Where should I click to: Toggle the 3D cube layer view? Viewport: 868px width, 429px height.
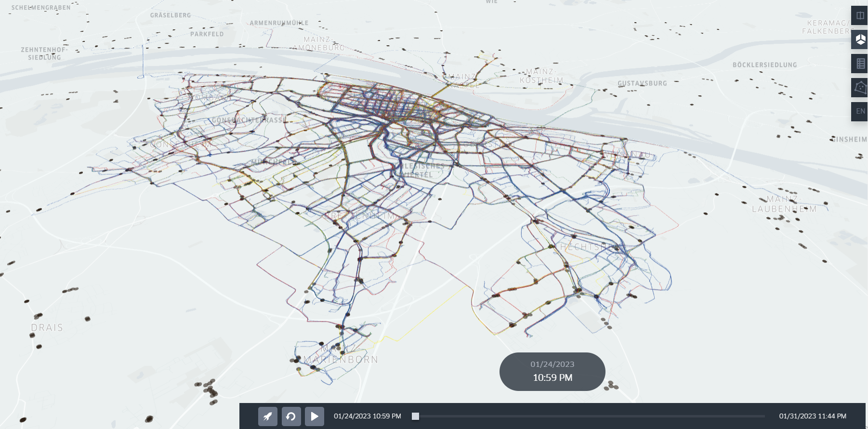click(860, 39)
